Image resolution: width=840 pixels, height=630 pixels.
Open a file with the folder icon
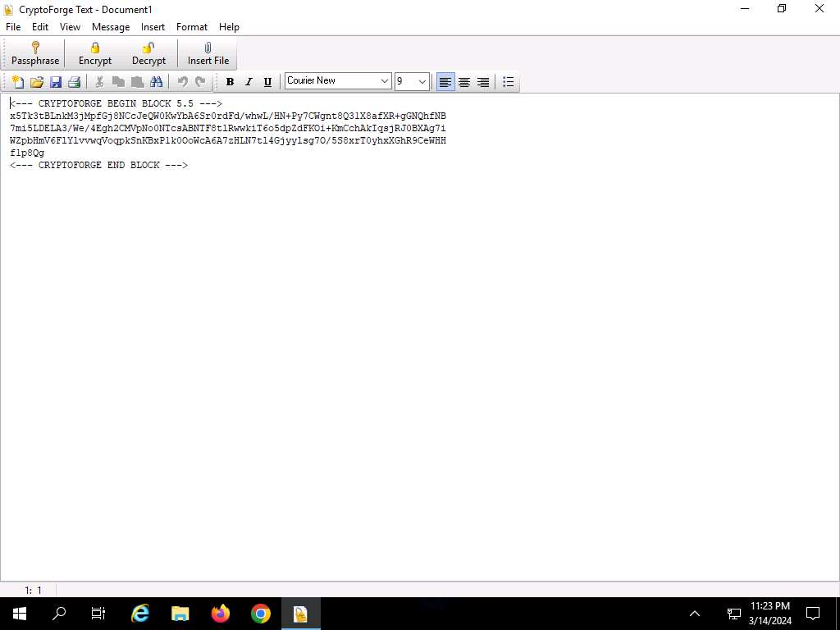coord(37,82)
